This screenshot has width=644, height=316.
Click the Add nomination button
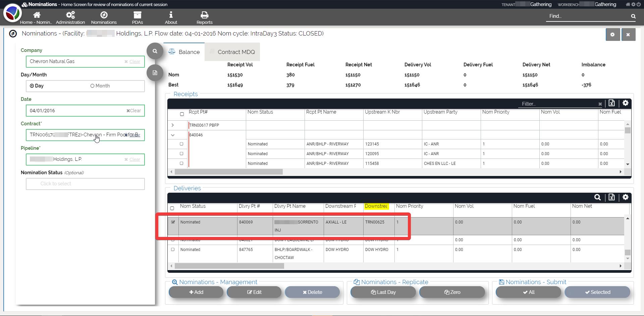click(196, 292)
